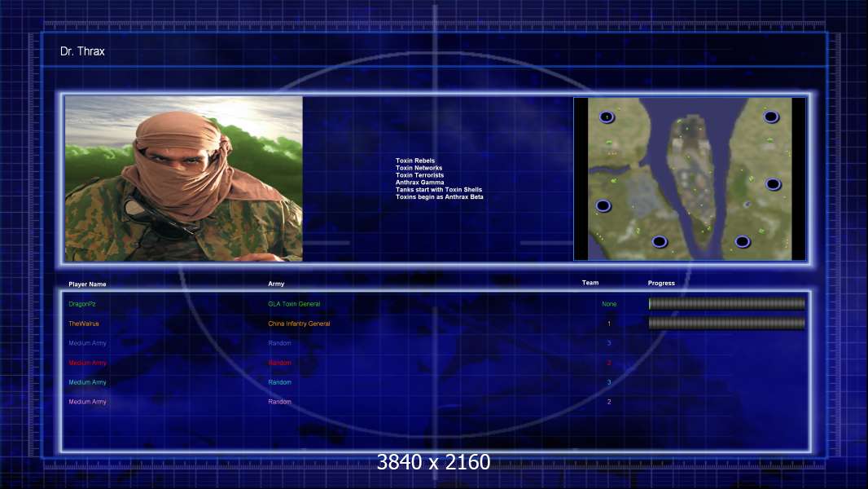Click the 'Dr. Thrax' title text
Image resolution: width=868 pixels, height=489 pixels.
point(82,51)
